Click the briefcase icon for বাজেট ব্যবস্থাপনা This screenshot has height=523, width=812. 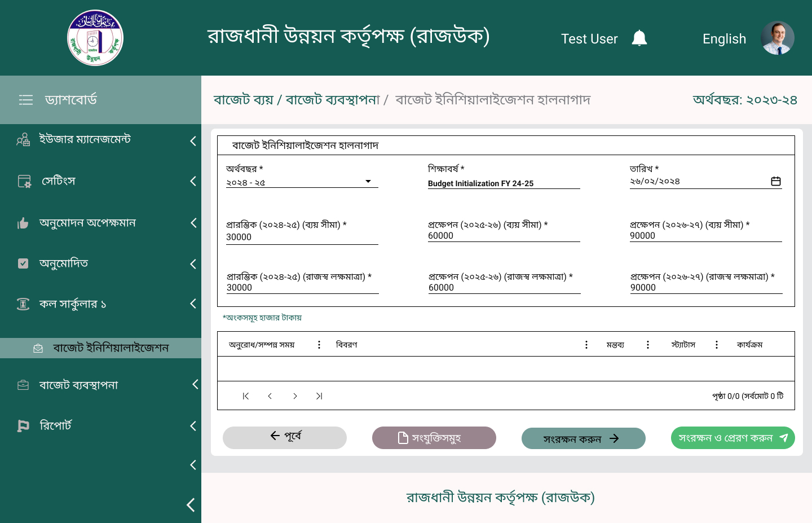pyautogui.click(x=23, y=385)
